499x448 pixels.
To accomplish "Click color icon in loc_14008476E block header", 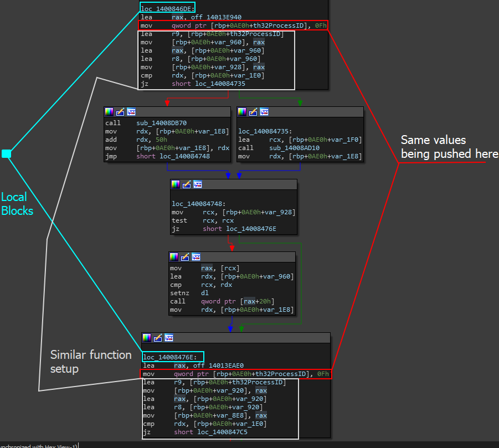I will (x=147, y=338).
